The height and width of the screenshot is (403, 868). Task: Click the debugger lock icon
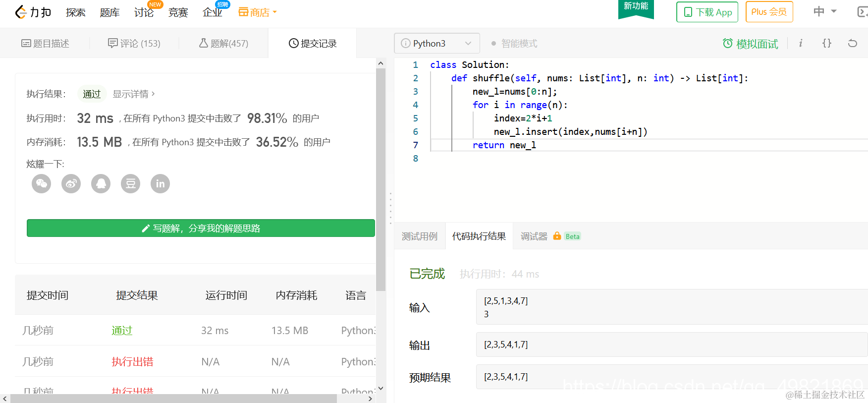tap(557, 236)
